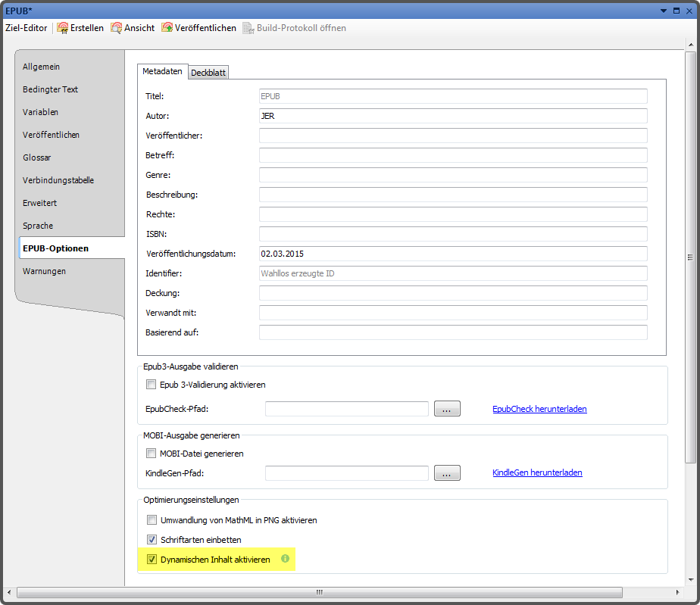
Task: Click the Ansicht view icon
Action: click(117, 28)
